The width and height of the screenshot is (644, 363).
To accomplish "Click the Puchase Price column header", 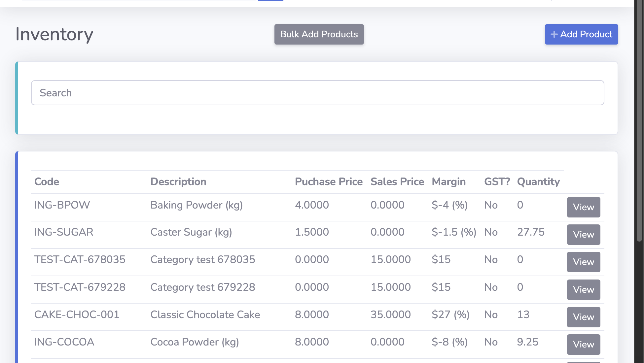I will point(329,181).
